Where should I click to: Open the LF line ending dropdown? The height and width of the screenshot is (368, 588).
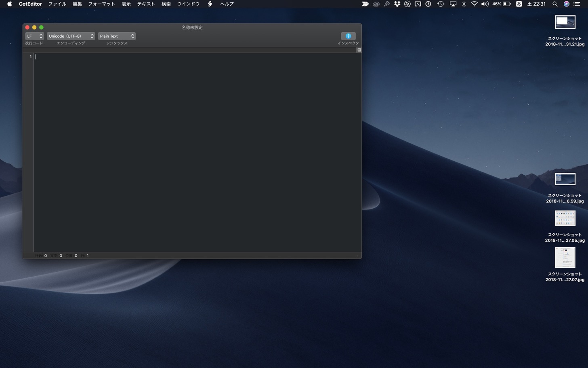[34, 36]
